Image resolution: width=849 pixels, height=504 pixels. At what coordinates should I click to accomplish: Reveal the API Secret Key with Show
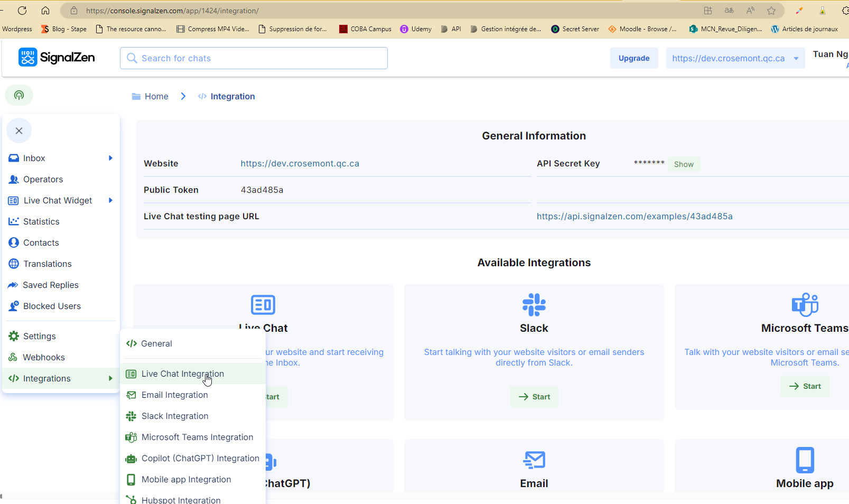684,164
